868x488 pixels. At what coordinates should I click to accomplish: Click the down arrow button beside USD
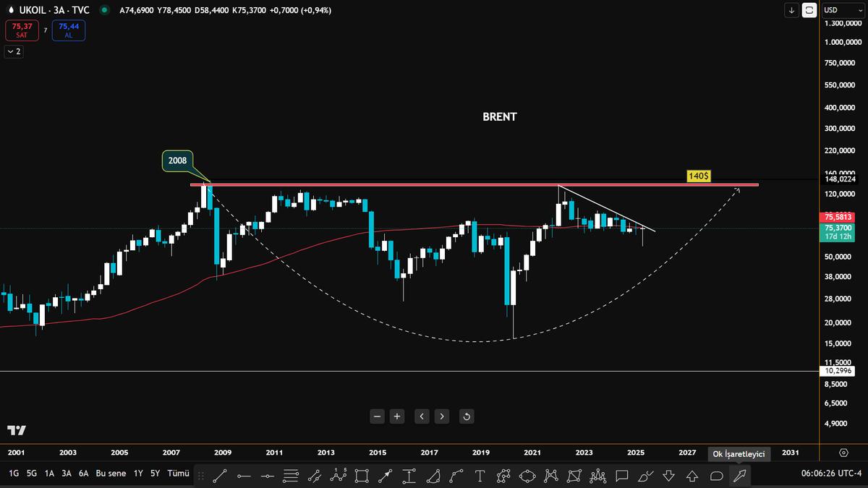(793, 10)
